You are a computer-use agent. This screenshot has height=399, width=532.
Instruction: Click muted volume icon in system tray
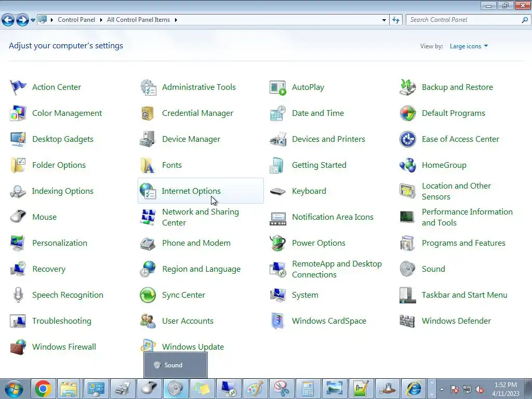click(480, 390)
